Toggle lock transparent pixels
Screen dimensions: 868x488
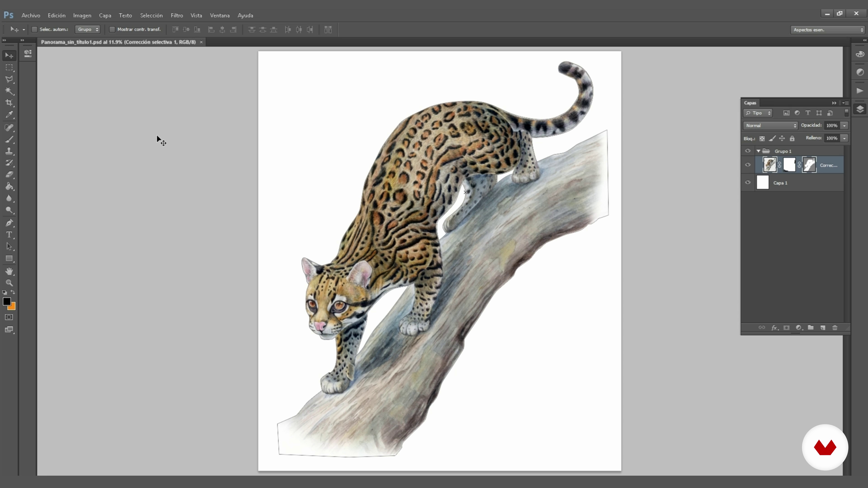[x=762, y=138]
